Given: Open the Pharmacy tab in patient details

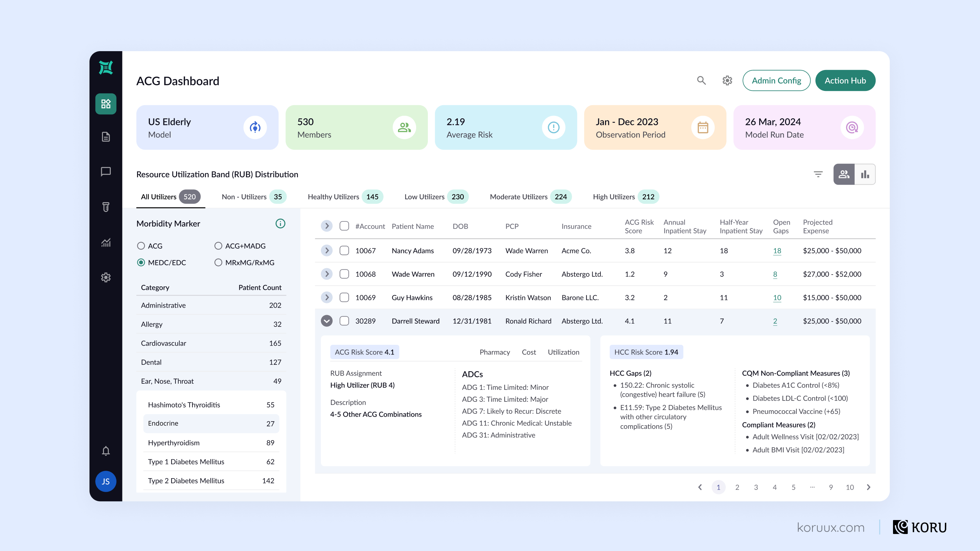Looking at the screenshot, I should 495,352.
